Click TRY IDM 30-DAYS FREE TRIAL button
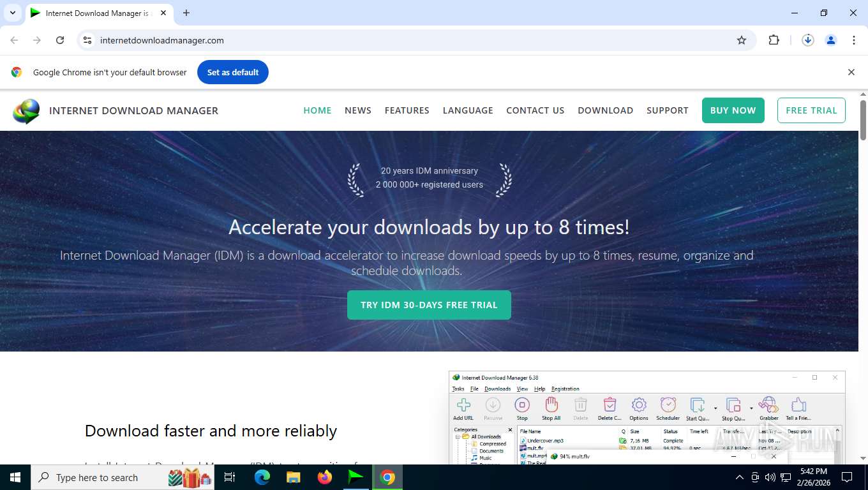The height and width of the screenshot is (490, 868). tap(429, 305)
